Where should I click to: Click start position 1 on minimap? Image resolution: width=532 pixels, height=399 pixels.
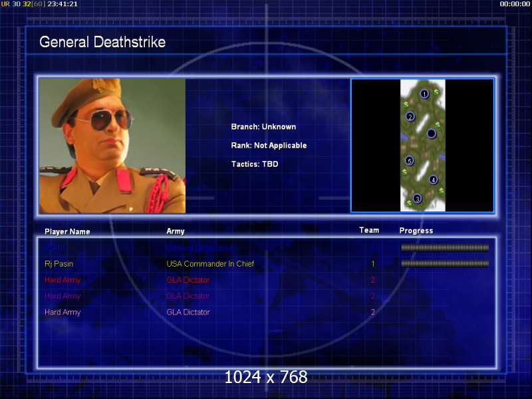pyautogui.click(x=424, y=94)
